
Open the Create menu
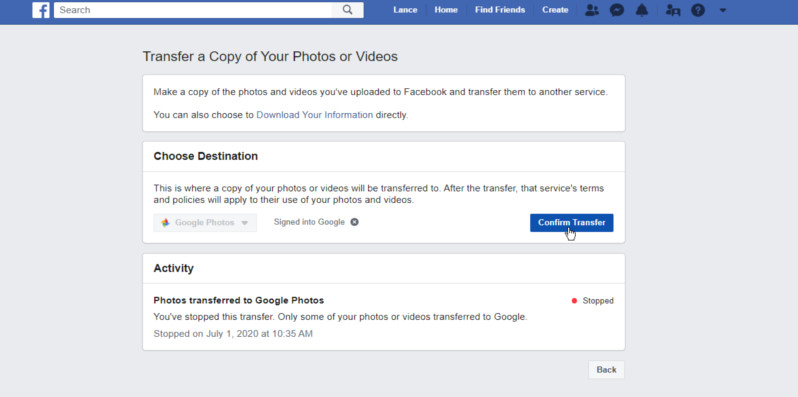point(555,10)
